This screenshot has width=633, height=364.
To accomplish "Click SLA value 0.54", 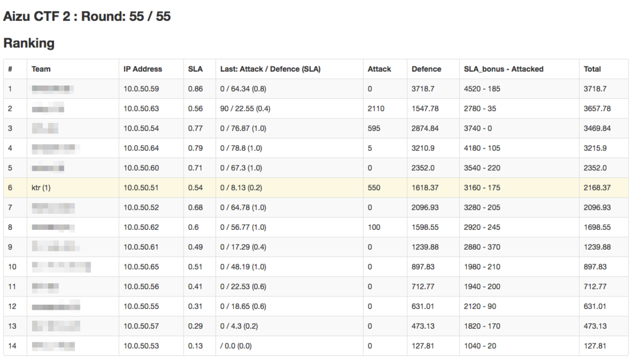I will 195,188.
